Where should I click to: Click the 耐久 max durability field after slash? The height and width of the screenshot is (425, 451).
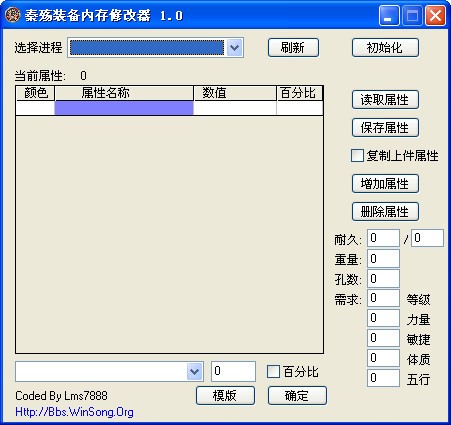click(x=427, y=238)
